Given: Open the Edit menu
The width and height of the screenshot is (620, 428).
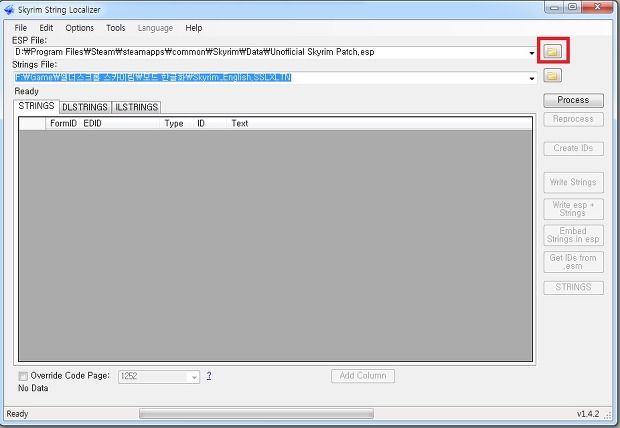Looking at the screenshot, I should pyautogui.click(x=46, y=28).
